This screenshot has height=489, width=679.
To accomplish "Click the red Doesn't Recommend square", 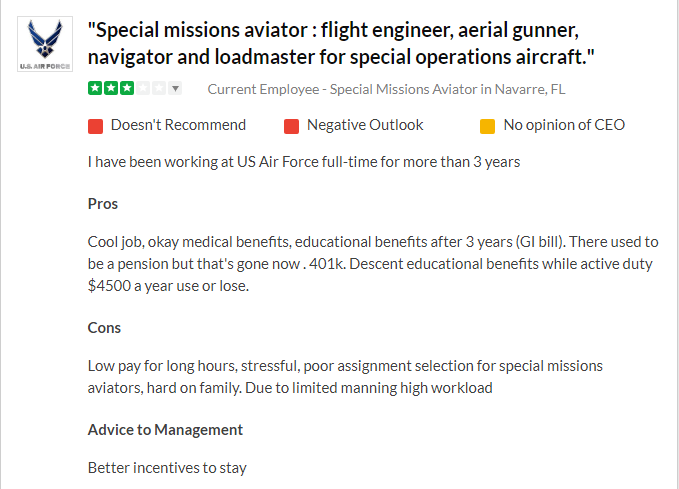I will click(96, 126).
